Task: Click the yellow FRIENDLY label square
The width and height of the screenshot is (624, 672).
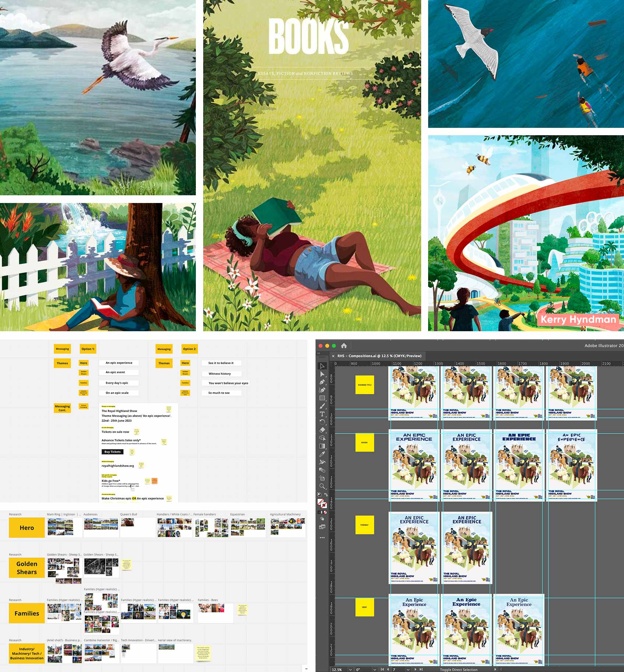Action: tap(364, 525)
